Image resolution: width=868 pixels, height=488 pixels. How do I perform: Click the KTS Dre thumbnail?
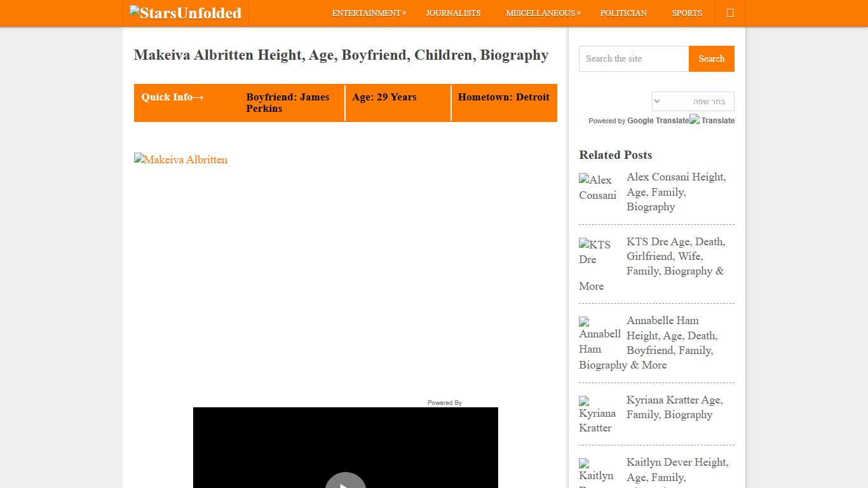pyautogui.click(x=595, y=252)
